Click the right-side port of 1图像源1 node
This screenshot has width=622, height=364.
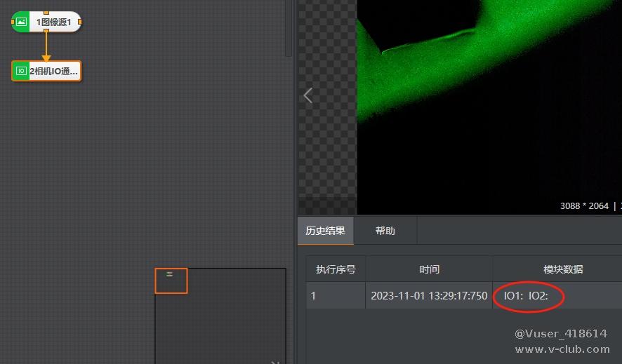[x=80, y=22]
